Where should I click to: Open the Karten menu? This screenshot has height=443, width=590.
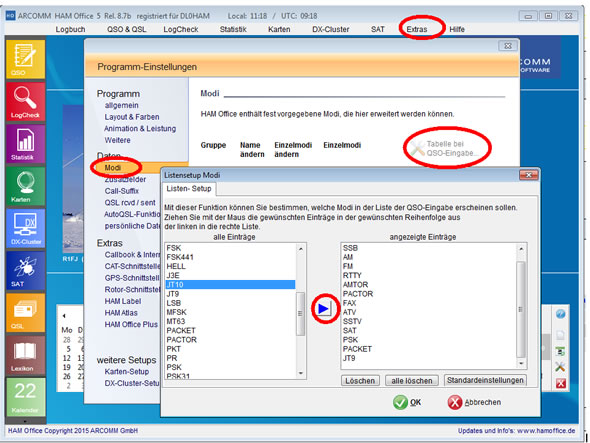[279, 29]
